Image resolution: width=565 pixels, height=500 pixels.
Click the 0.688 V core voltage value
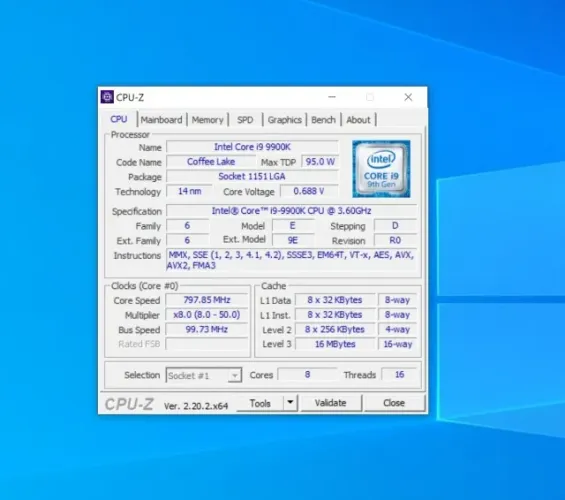pos(309,191)
